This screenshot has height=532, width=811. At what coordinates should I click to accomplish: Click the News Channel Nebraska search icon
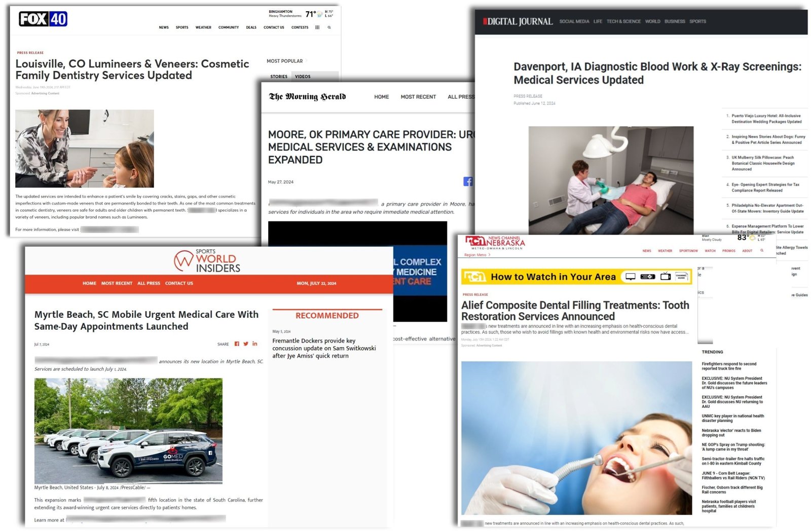click(x=761, y=250)
